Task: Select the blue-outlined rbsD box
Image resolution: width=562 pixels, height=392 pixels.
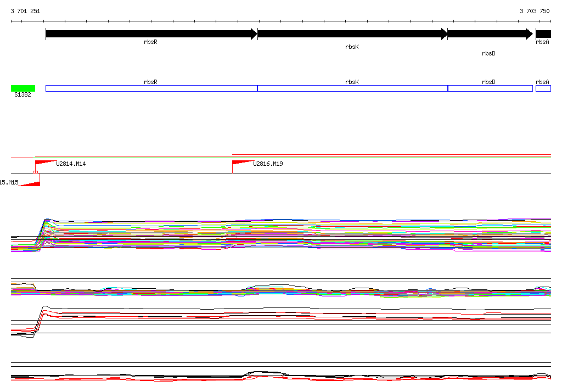Action: coord(490,88)
